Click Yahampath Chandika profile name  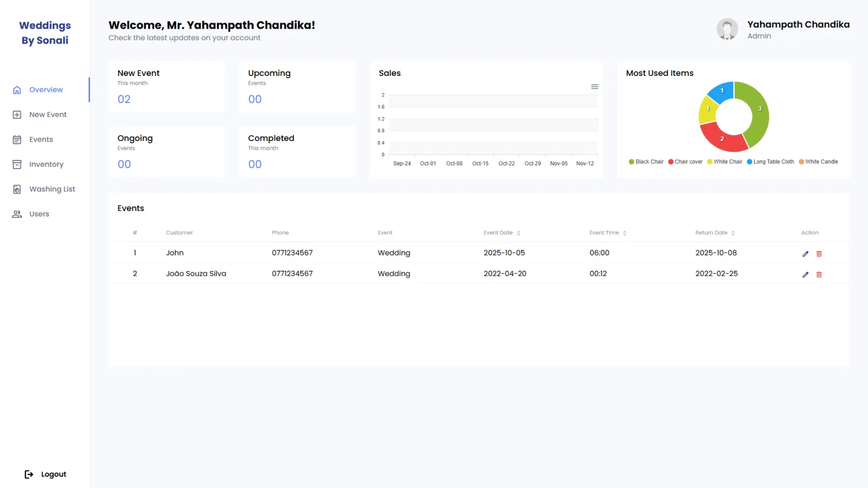[799, 24]
